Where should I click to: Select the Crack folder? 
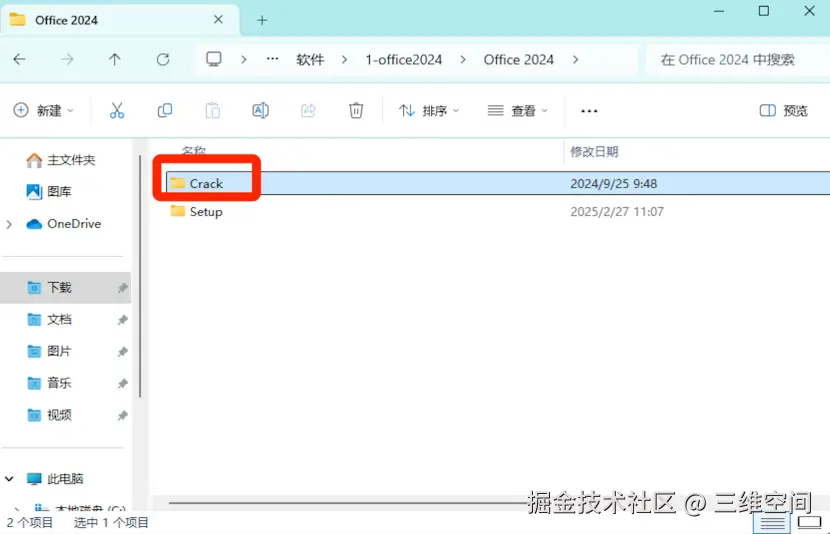point(498,183)
